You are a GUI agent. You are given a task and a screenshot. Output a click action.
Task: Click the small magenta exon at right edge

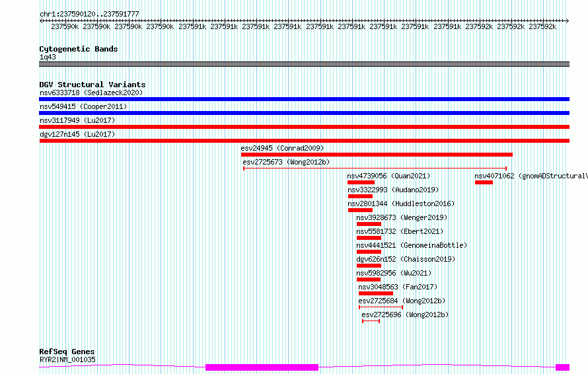(x=562, y=367)
